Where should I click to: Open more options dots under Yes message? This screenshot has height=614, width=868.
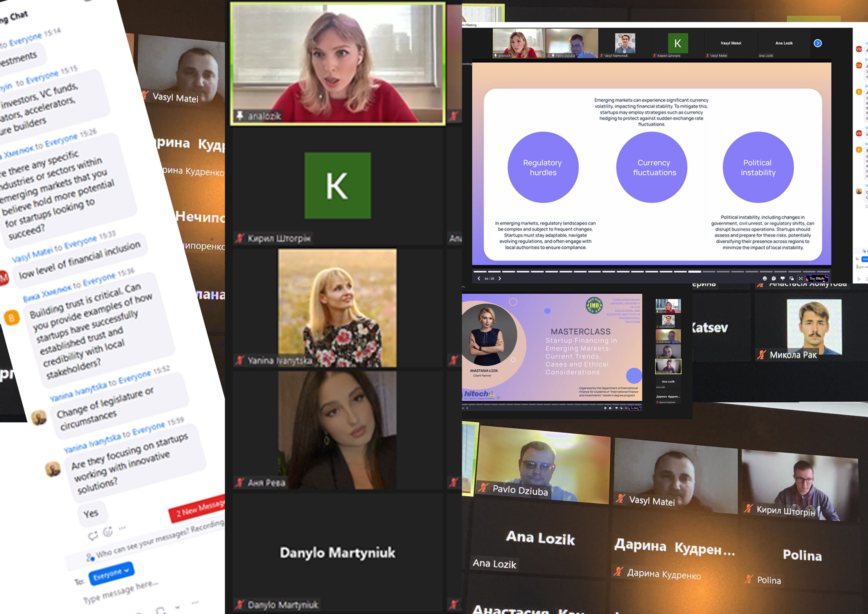coord(122,528)
